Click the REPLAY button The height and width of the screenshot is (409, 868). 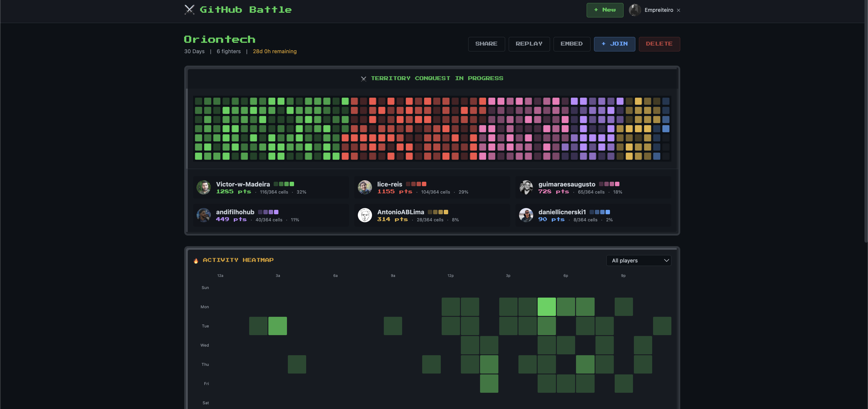529,44
